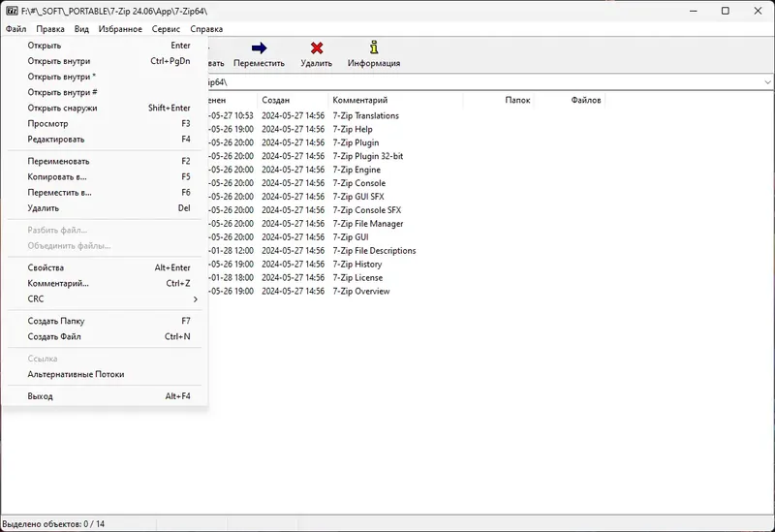Click the red Delete (Удалить) X icon
The width and height of the screenshot is (775, 532).
[x=317, y=47]
